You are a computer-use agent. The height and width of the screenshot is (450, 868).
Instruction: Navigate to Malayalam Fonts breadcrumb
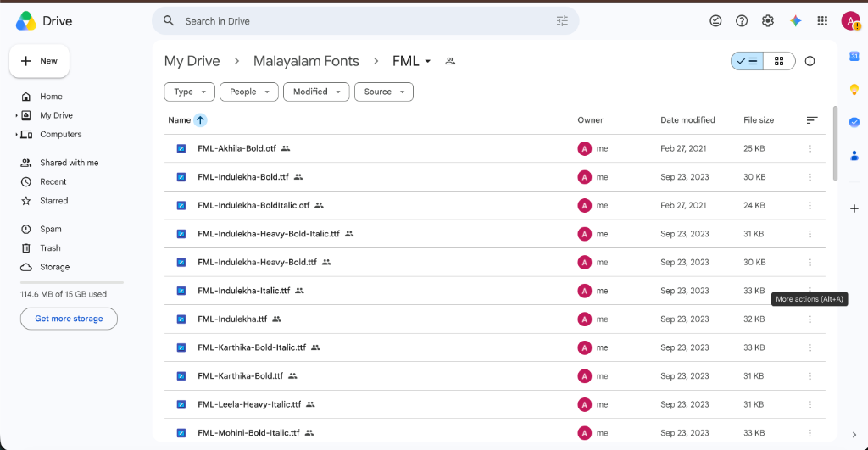(x=306, y=61)
